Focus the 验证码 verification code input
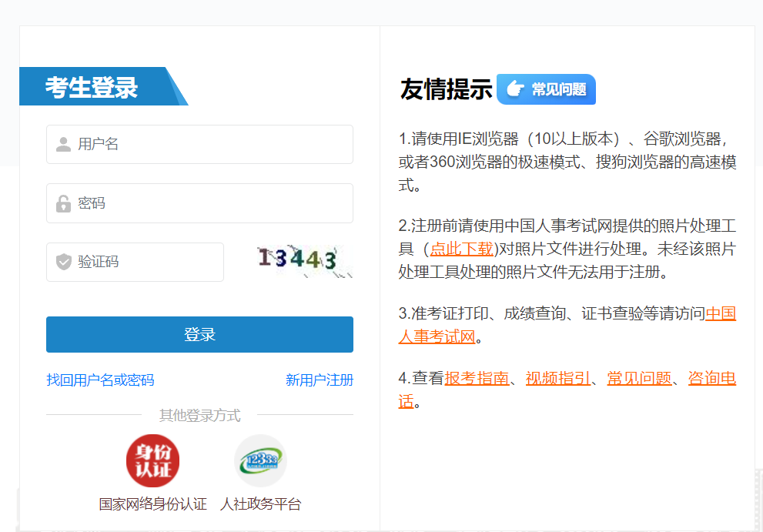The image size is (763, 532). click(x=146, y=263)
